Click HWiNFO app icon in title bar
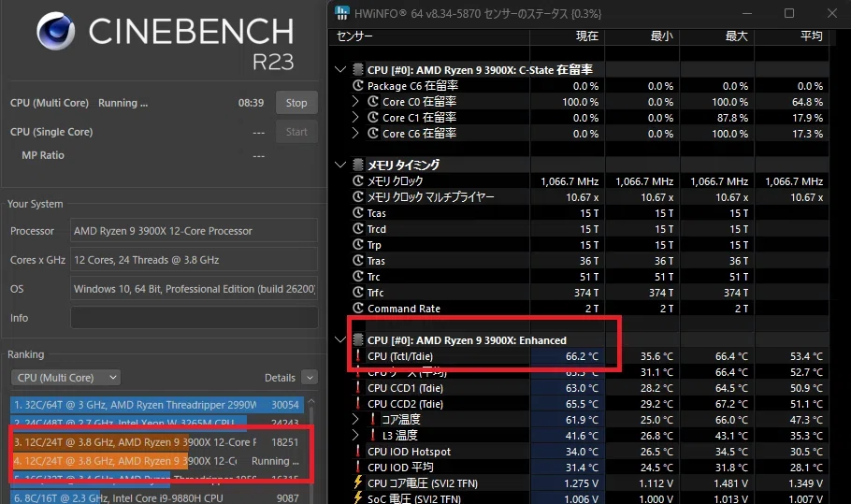 342,13
